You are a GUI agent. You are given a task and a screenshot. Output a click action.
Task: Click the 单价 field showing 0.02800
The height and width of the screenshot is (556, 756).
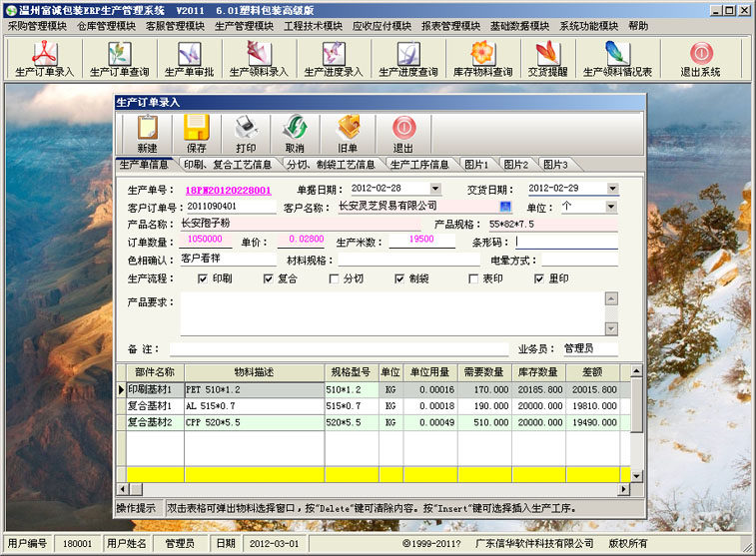tap(302, 240)
